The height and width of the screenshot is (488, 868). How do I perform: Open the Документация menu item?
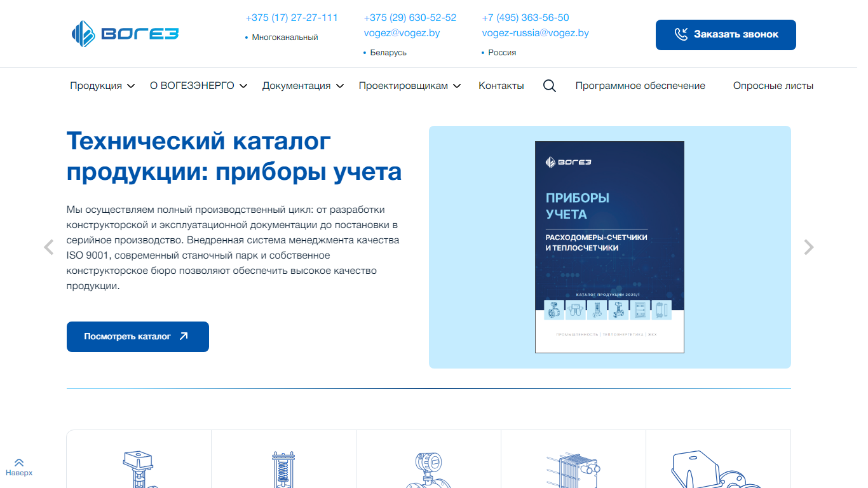296,86
